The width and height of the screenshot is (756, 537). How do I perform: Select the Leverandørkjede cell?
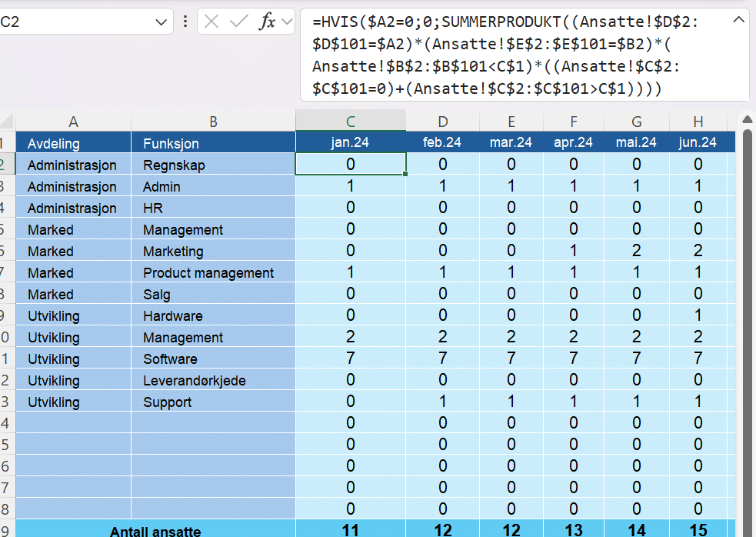[x=213, y=381]
